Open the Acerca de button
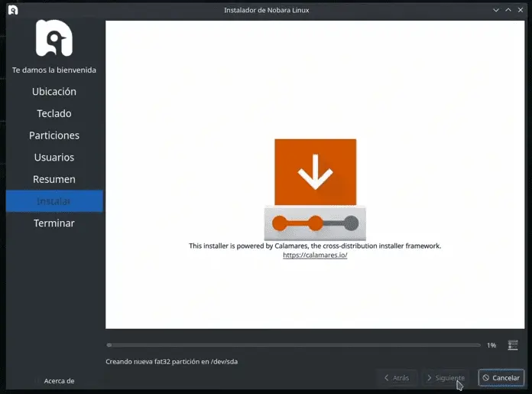The height and width of the screenshot is (394, 532). tap(59, 381)
